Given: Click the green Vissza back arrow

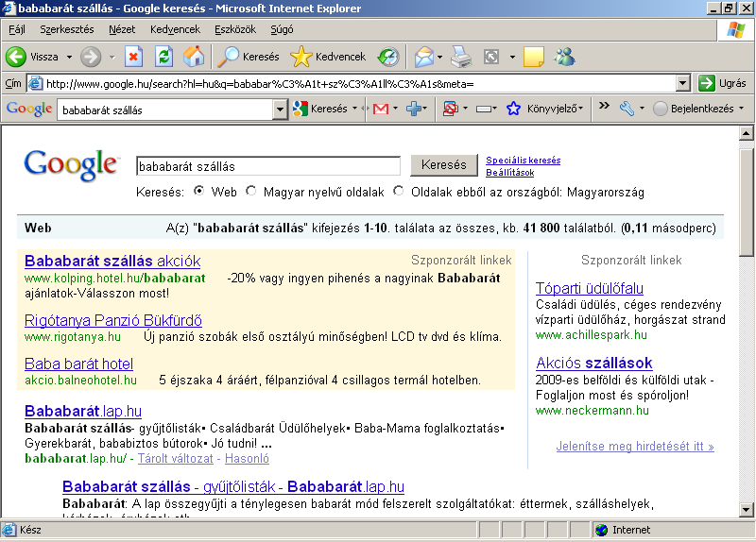Looking at the screenshot, I should tap(16, 57).
